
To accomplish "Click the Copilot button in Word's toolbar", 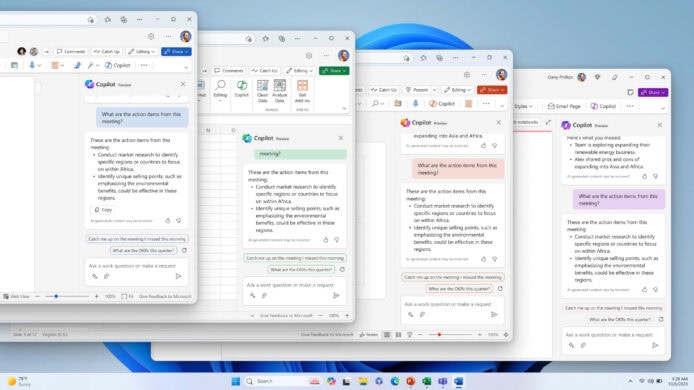I will [x=118, y=65].
